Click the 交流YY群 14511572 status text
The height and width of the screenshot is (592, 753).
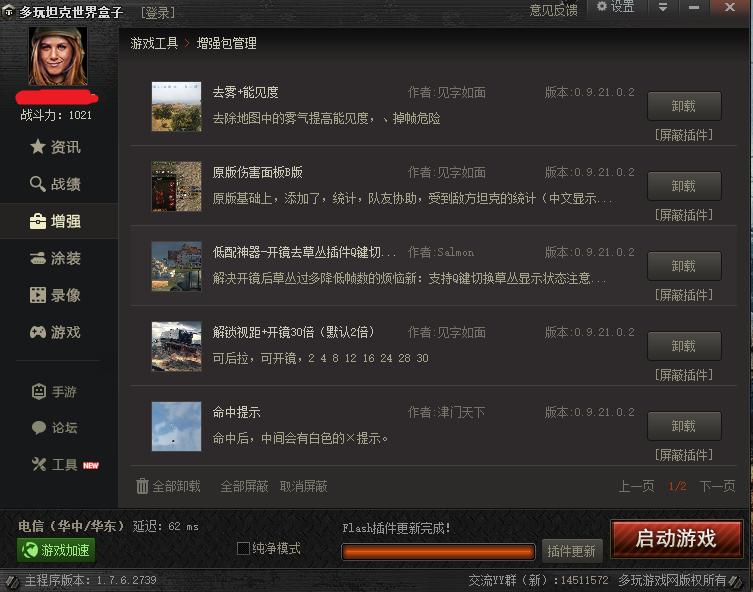tap(538, 580)
